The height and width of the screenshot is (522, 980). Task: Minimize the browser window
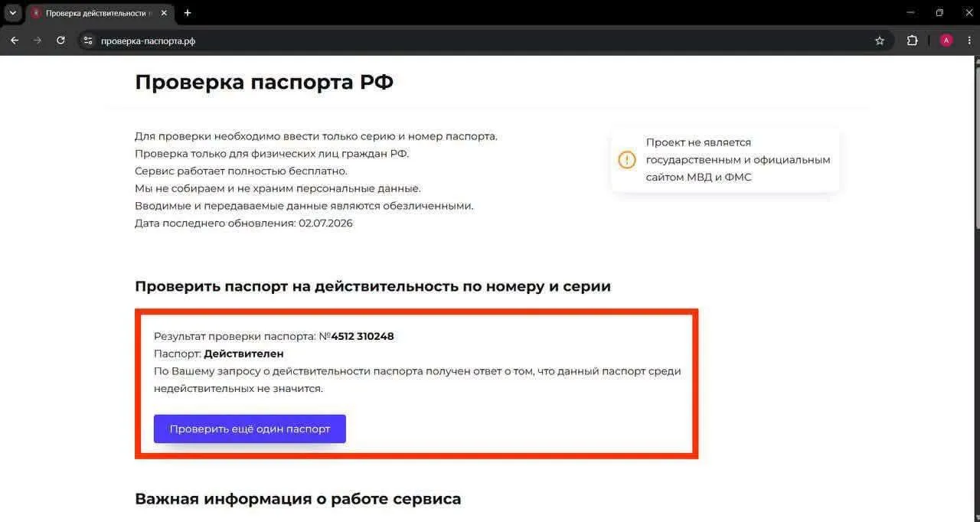tap(910, 13)
